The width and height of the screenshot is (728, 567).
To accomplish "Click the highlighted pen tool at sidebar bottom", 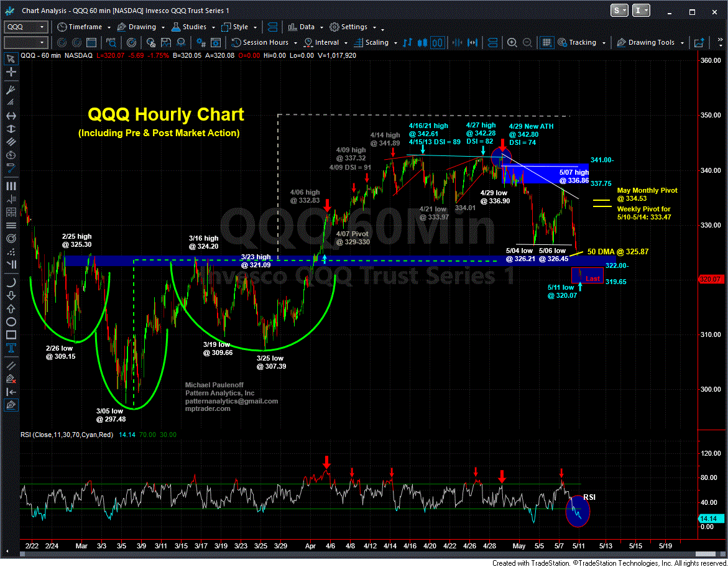I will 11,405.
